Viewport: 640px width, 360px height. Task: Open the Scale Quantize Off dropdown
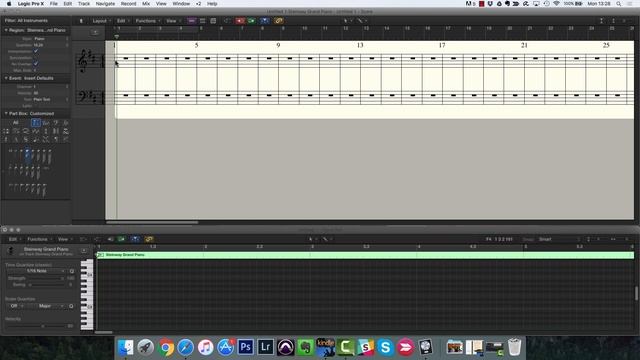pos(16,306)
